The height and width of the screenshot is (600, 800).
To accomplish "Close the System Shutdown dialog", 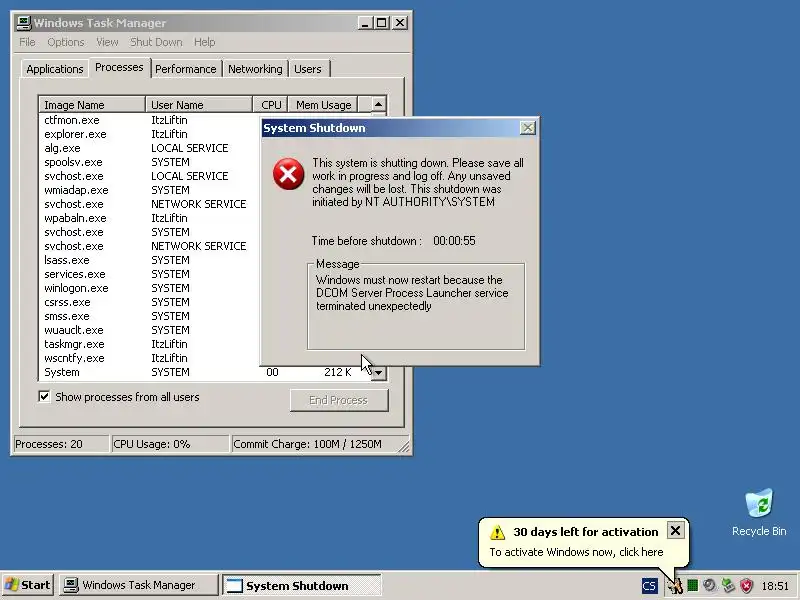I will tap(528, 128).
